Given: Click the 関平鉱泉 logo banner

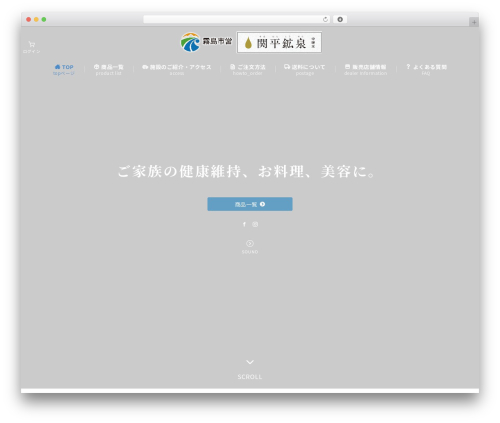Looking at the screenshot, I should (279, 42).
